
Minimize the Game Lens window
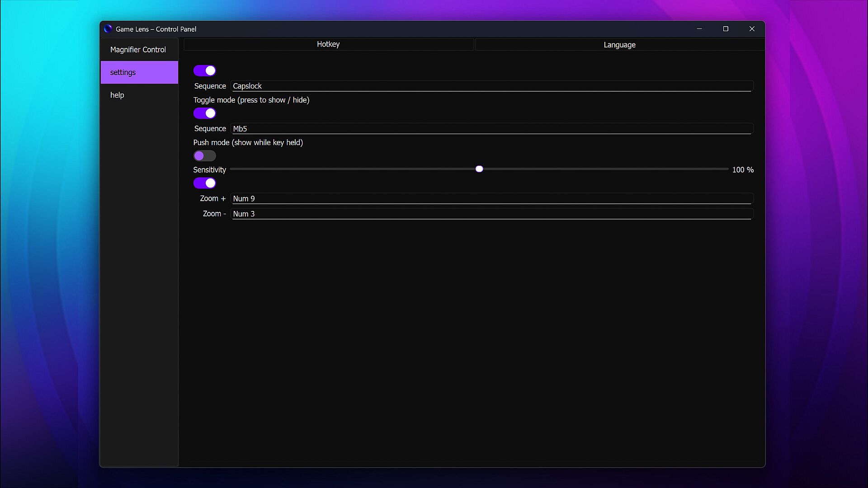click(699, 29)
